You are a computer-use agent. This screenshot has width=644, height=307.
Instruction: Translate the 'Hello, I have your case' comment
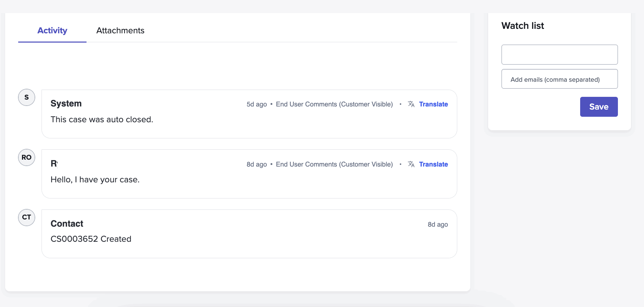433,164
